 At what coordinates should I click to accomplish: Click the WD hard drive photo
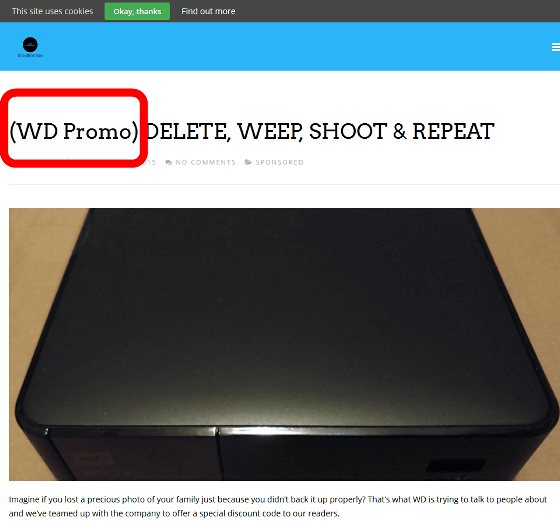point(284,344)
